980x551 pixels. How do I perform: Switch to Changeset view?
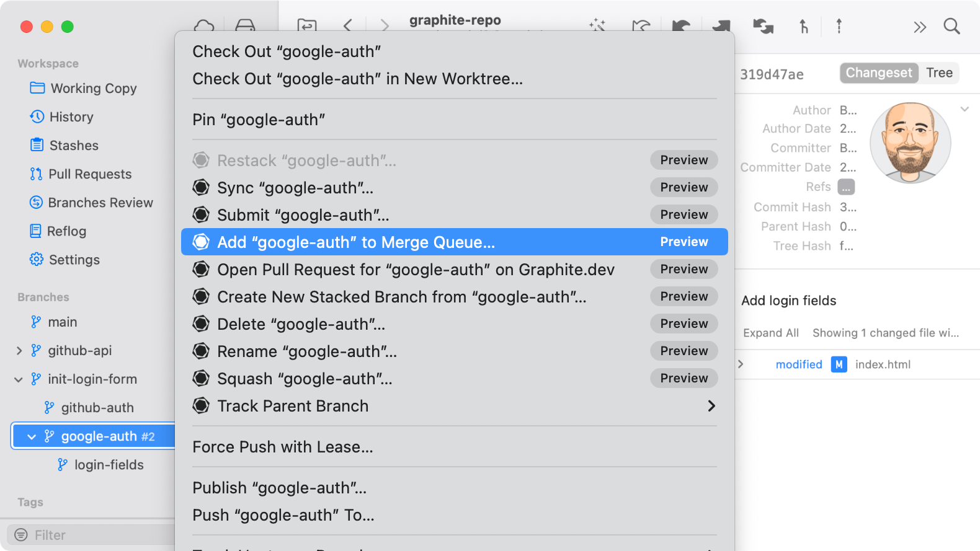click(878, 73)
